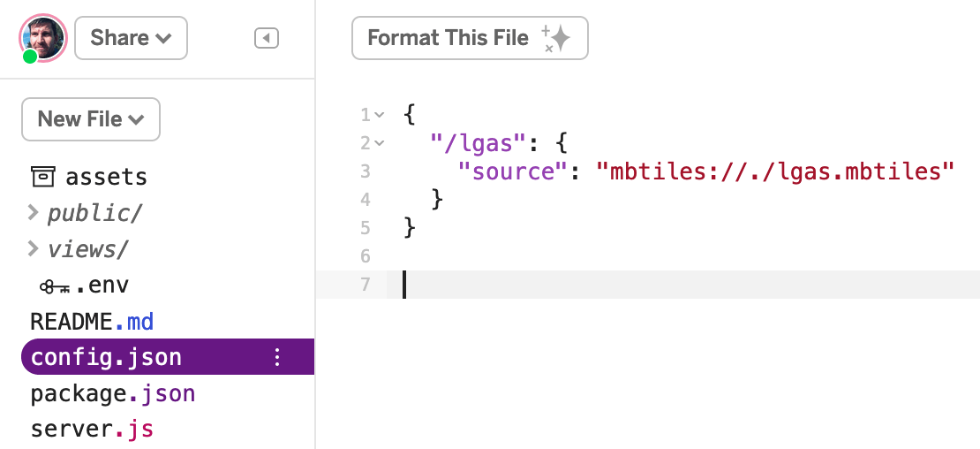Screen dimensions: 980x449
Task: Collapse the sidebar with the arrow icon
Action: (267, 38)
